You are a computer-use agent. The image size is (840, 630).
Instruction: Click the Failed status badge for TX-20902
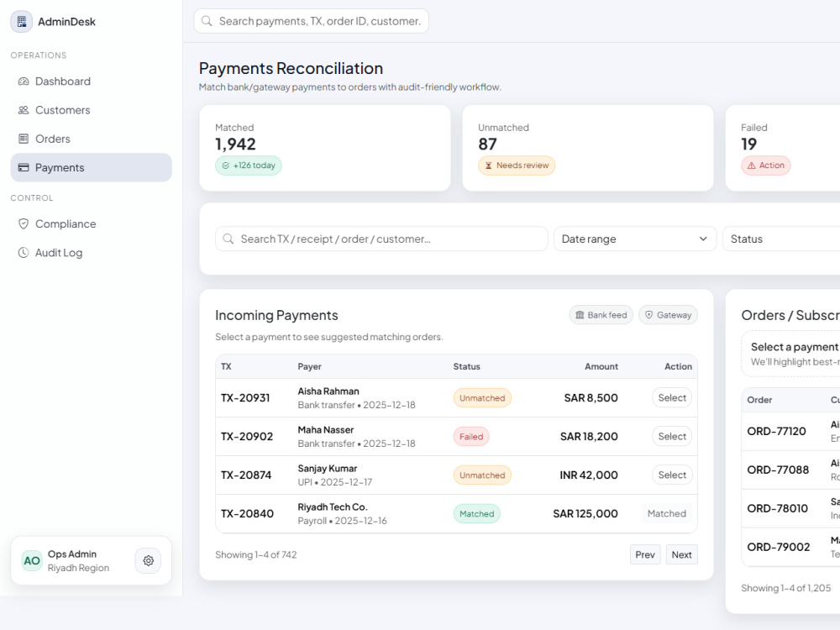tap(471, 437)
